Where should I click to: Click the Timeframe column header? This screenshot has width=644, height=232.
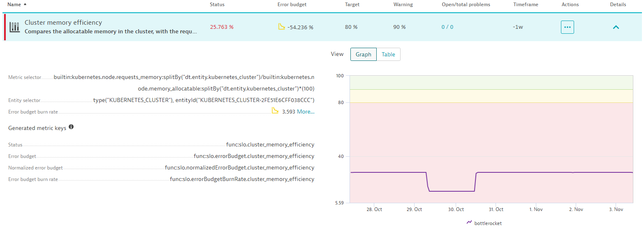click(x=526, y=5)
